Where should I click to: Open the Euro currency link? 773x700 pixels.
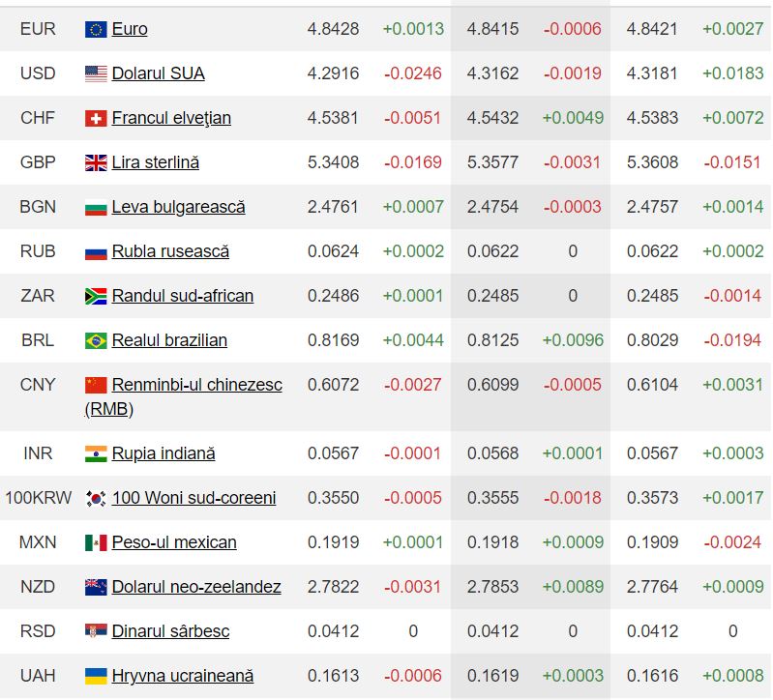click(130, 29)
